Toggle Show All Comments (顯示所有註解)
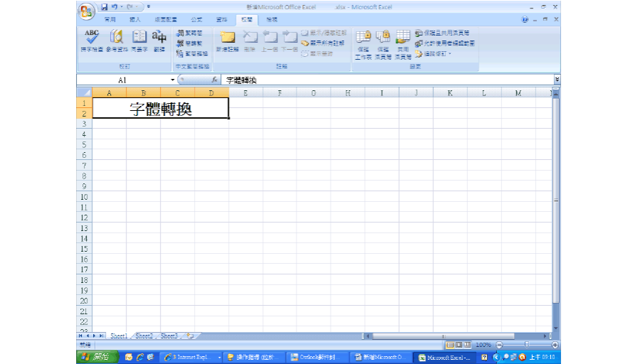 point(323,43)
